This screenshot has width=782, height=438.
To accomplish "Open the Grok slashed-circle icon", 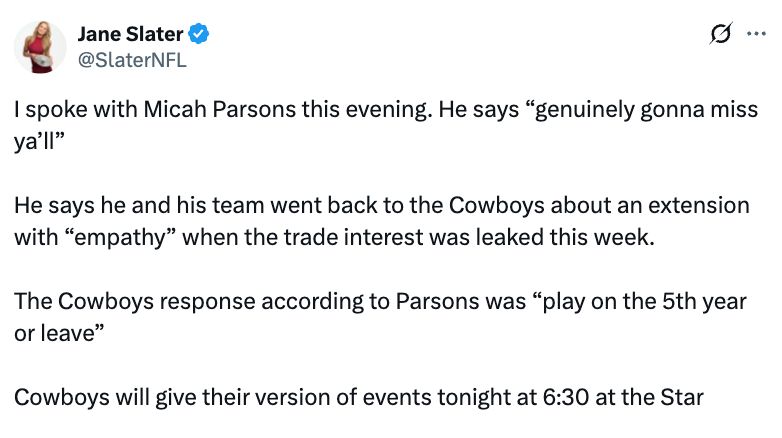I will coord(721,33).
